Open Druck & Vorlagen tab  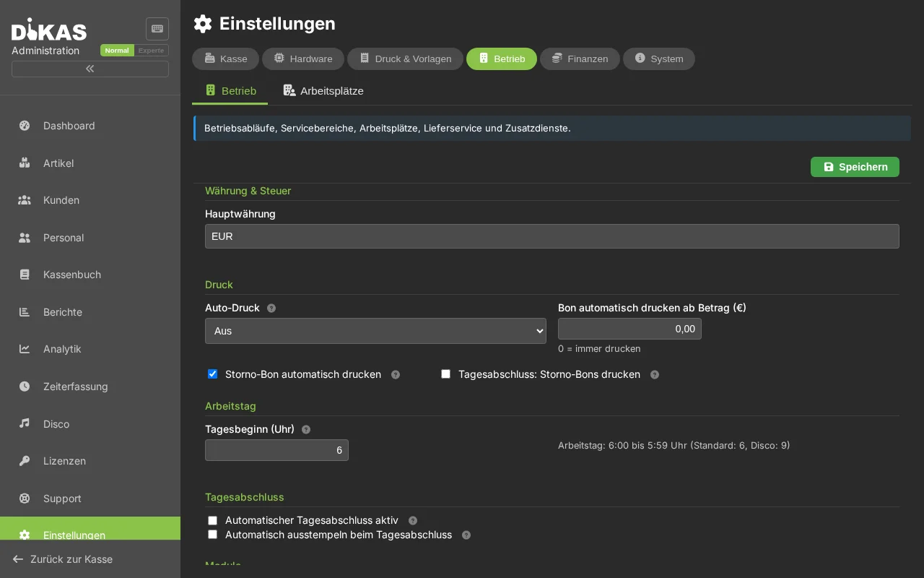tap(405, 59)
